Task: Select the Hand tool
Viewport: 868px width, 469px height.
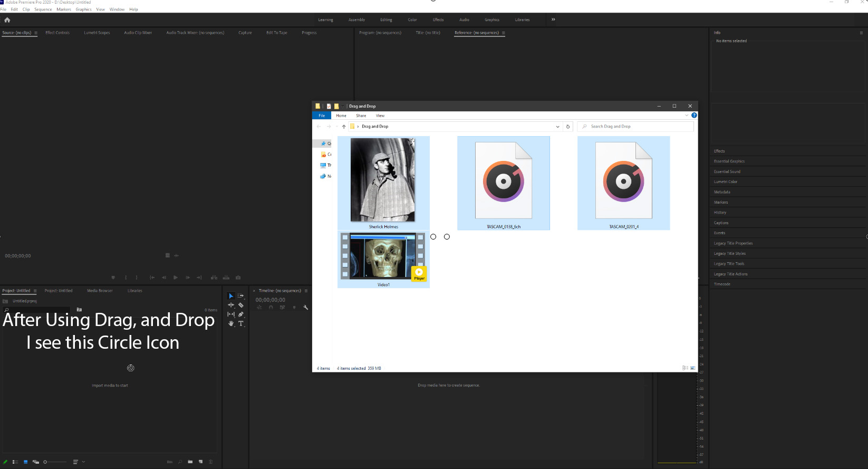Action: (x=231, y=323)
